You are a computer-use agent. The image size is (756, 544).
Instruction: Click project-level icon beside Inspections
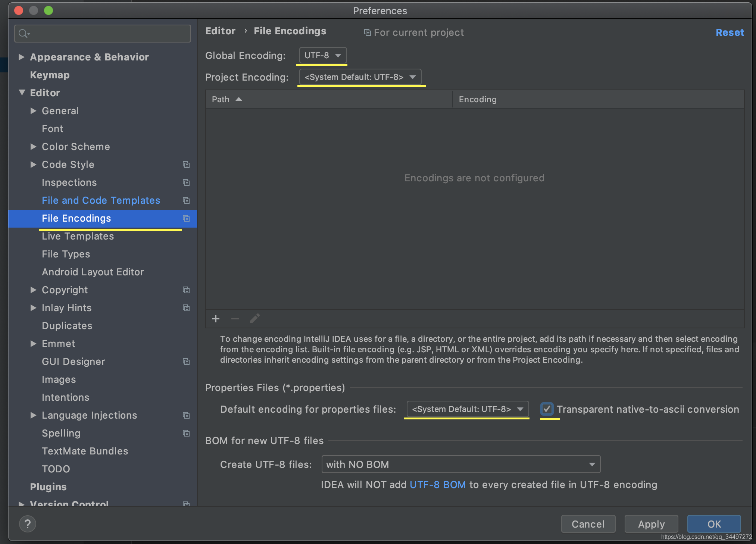coord(186,182)
